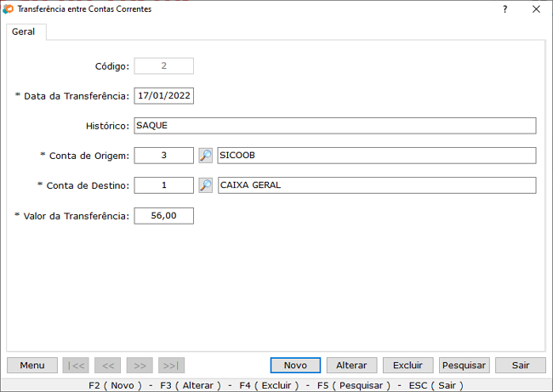Go to previous record navigation button
The width and height of the screenshot is (553, 392).
pos(107,365)
